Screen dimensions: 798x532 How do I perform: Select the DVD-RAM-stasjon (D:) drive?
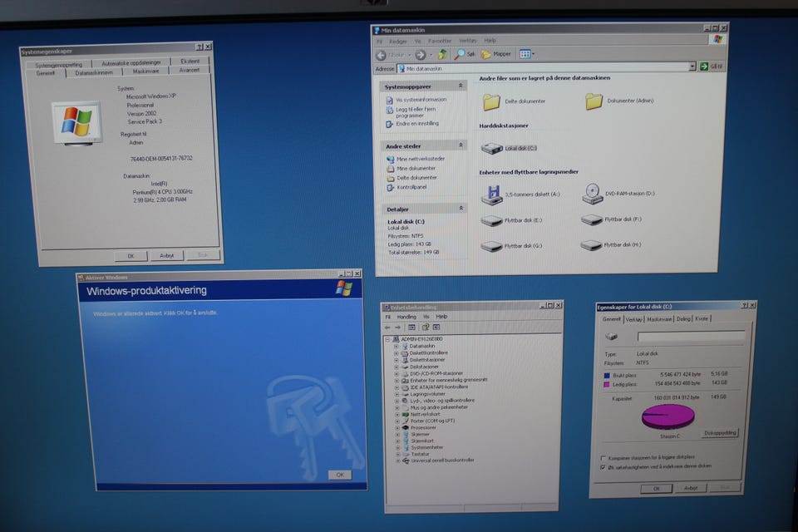click(618, 194)
